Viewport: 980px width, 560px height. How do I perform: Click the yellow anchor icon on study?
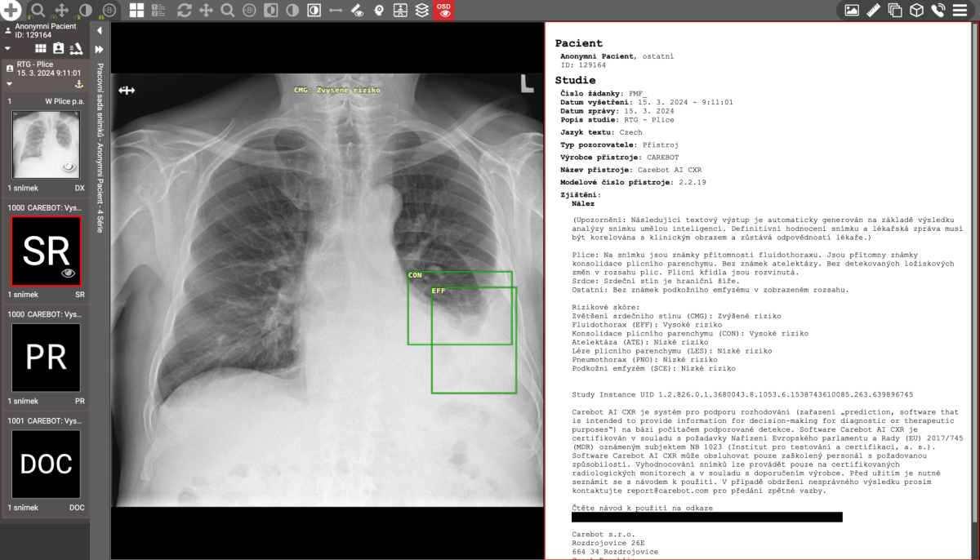pyautogui.click(x=79, y=84)
